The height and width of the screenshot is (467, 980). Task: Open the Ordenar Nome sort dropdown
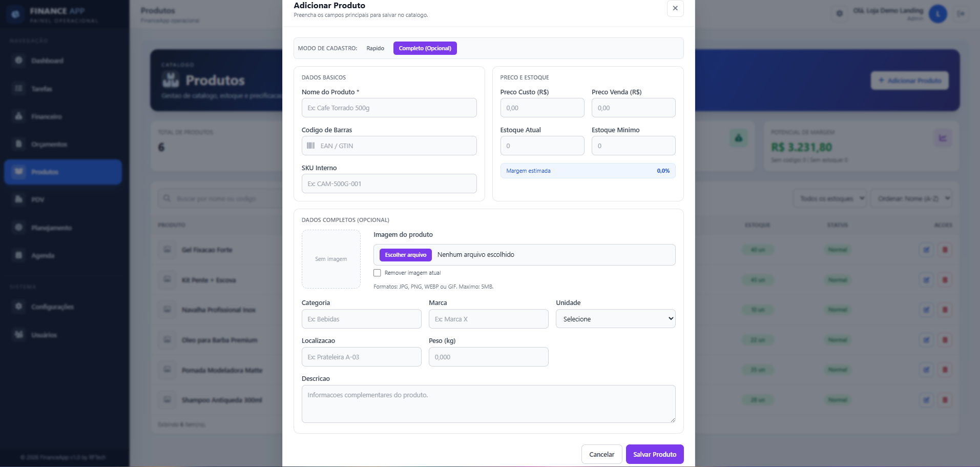(x=912, y=198)
